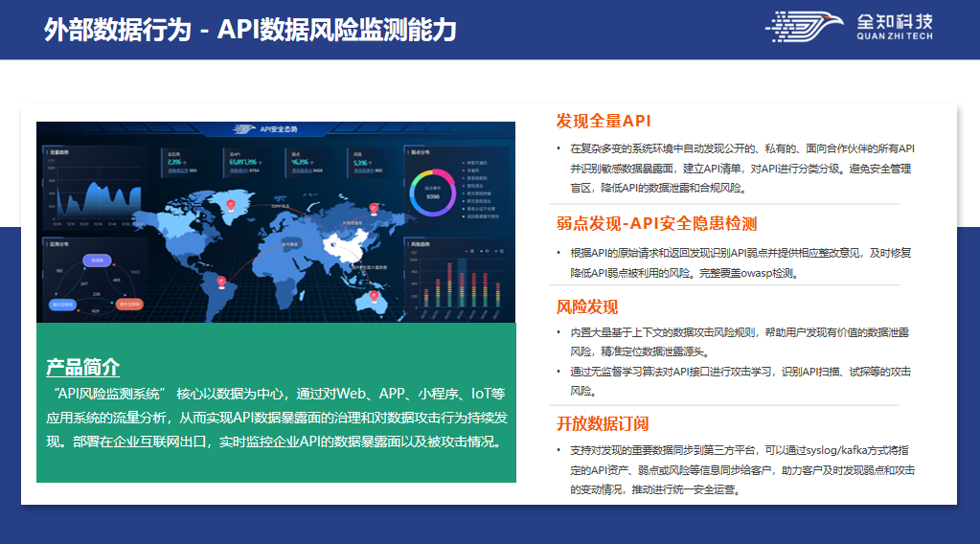980x544 pixels.
Task: Click the orange 风险发现 heading
Action: tap(587, 306)
